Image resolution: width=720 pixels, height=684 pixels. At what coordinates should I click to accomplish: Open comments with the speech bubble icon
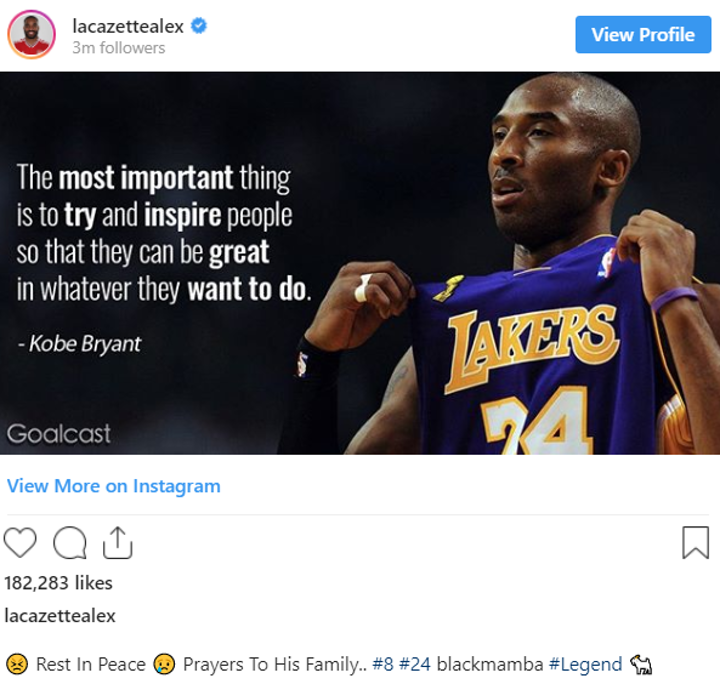coord(69,543)
